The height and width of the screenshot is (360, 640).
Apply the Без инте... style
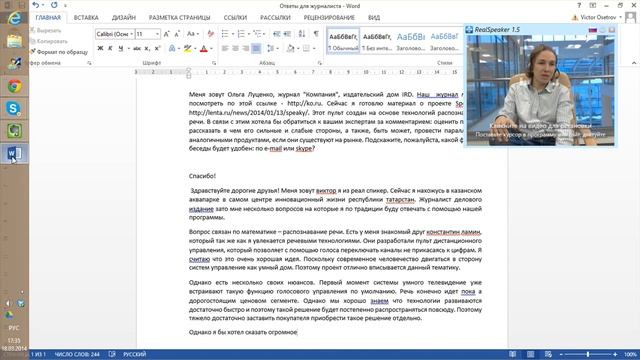click(x=377, y=41)
